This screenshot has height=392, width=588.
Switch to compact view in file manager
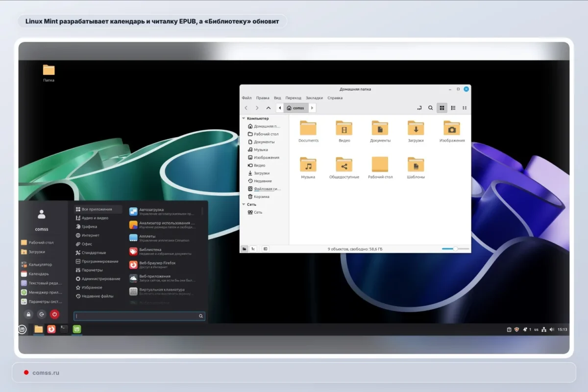[465, 108]
